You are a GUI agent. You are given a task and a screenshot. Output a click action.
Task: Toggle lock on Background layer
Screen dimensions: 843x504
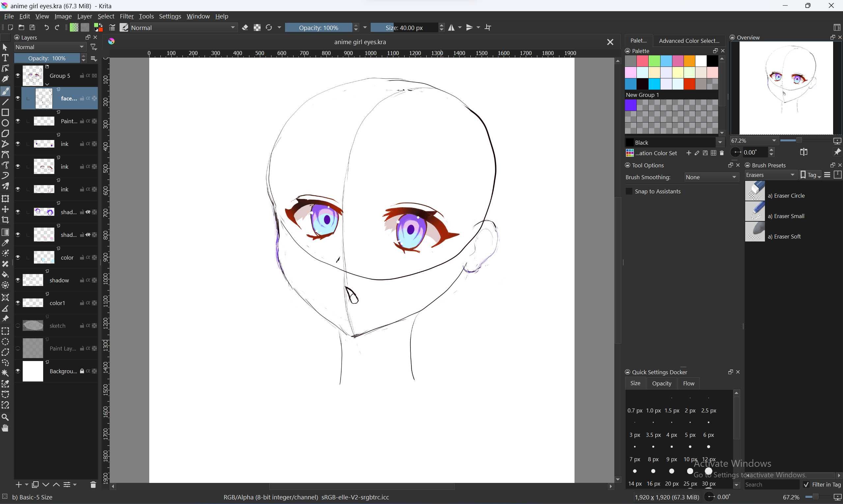82,371
